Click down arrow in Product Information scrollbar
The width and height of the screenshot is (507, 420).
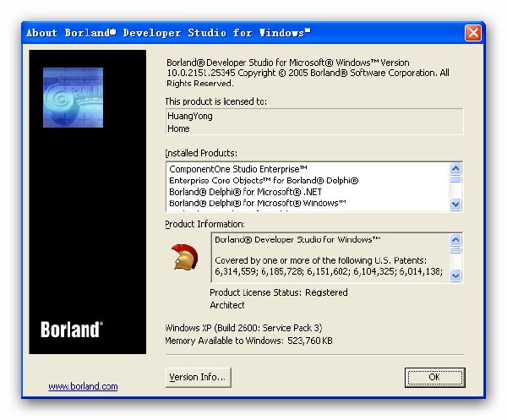pos(455,275)
